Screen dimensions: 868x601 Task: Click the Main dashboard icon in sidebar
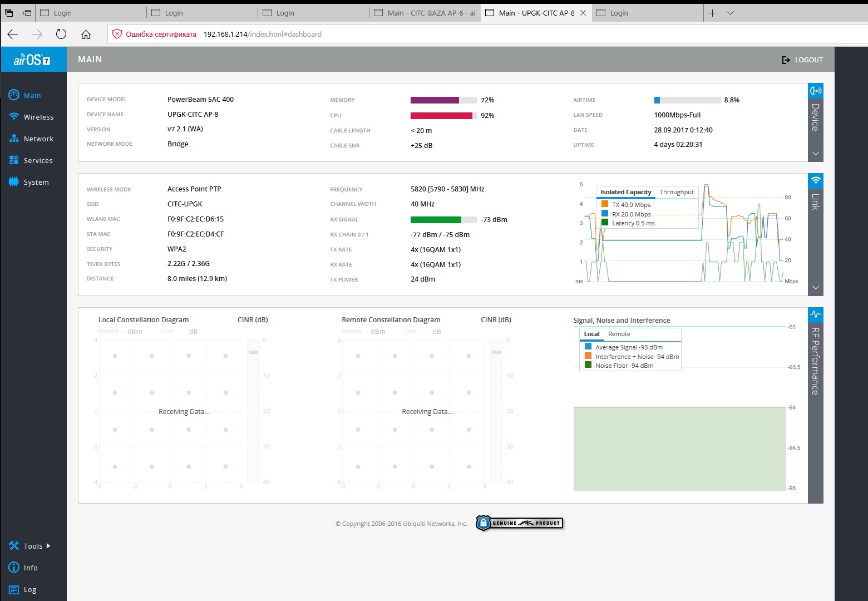pos(14,95)
